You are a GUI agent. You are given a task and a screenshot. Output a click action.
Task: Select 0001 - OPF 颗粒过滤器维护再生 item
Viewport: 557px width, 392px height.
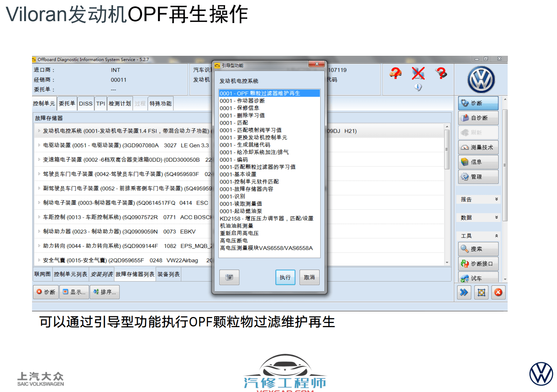tap(269, 93)
